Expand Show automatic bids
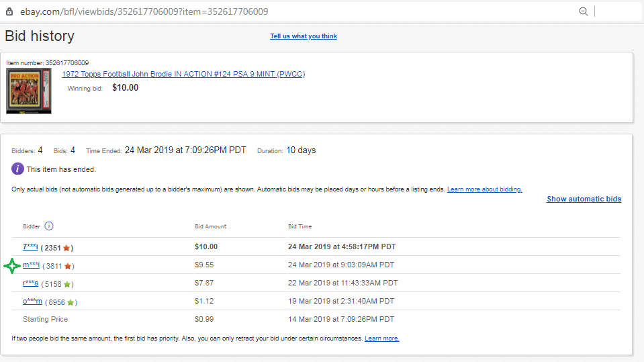This screenshot has height=362, width=644. tap(584, 199)
